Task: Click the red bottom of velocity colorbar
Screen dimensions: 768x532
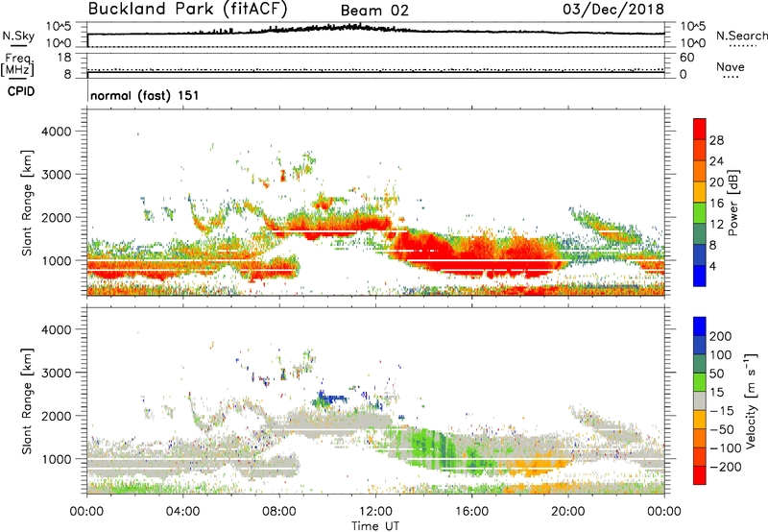Action: coord(700,475)
